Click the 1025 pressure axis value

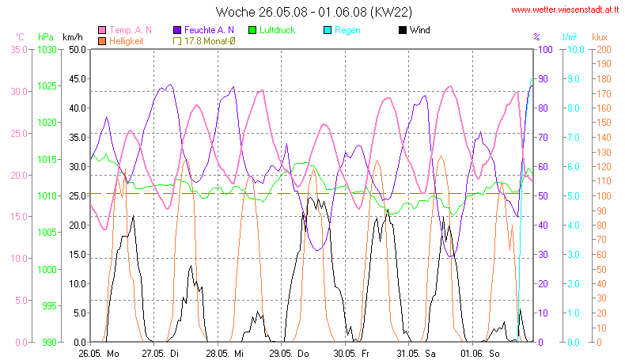[x=47, y=86]
